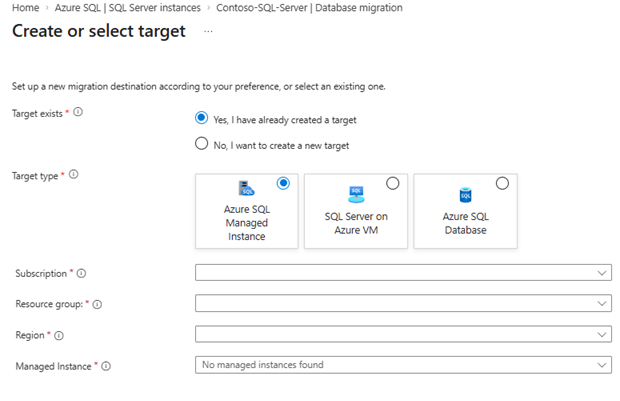Click the Azure SQL Managed Instance icon
This screenshot has height=401, width=620.
246,190
